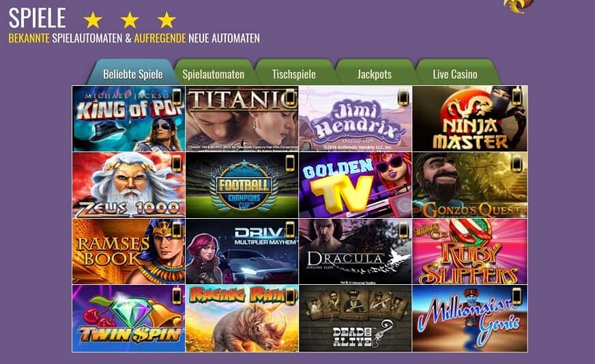Open the Dead or Alive game

pos(355,318)
